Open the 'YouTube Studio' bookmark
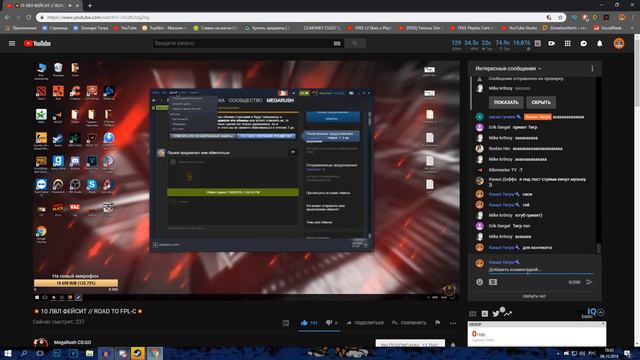Viewport: 640px width, 360px height. pyautogui.click(x=519, y=28)
